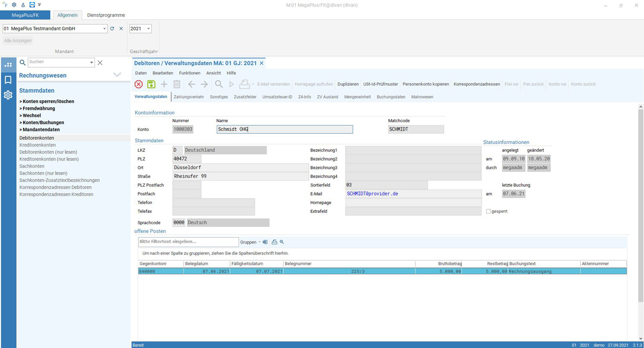This screenshot has height=348, width=644.
Task: Click the play triangle icon in toolbar
Action: pyautogui.click(x=232, y=84)
